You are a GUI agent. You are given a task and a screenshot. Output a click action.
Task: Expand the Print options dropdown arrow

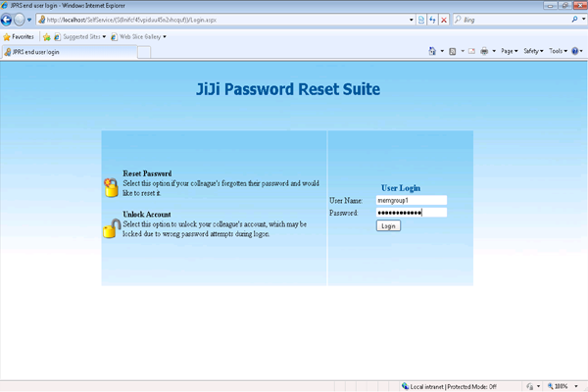[494, 51]
